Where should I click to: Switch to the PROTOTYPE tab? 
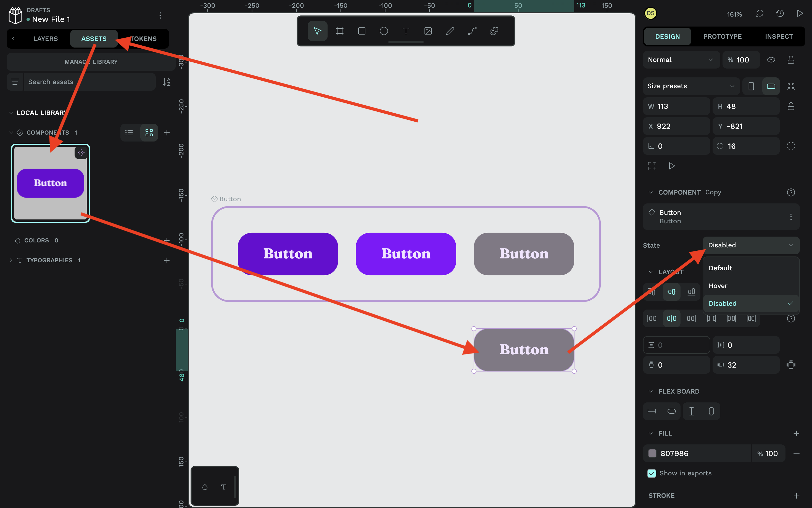point(722,36)
